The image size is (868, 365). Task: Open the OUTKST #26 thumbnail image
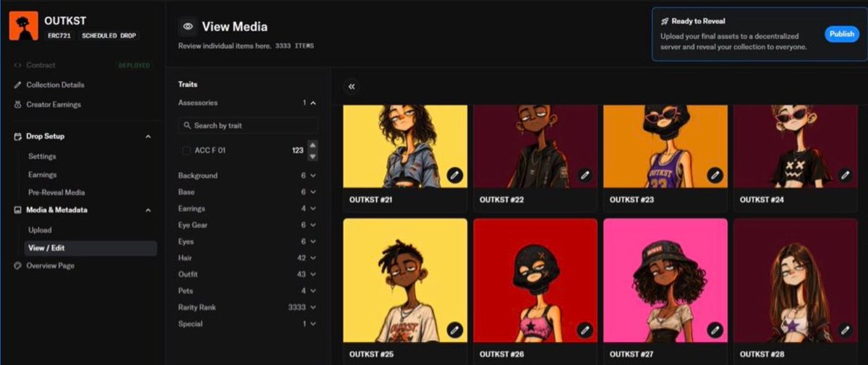535,280
